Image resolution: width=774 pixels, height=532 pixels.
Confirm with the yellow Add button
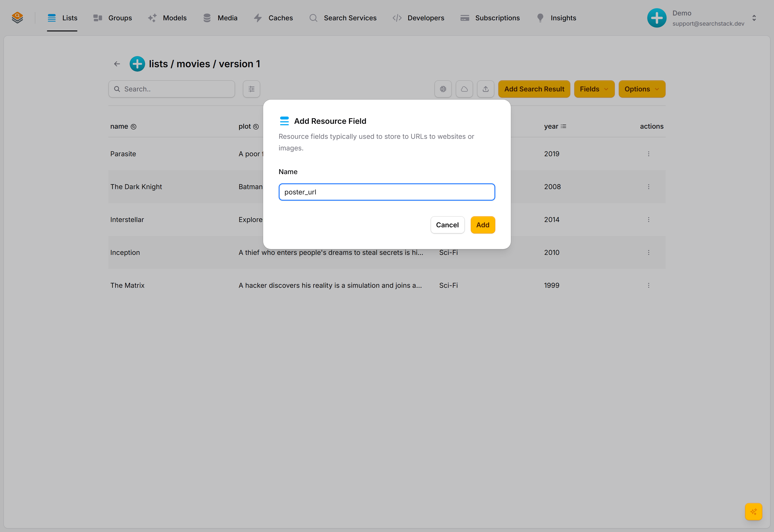tap(483, 225)
